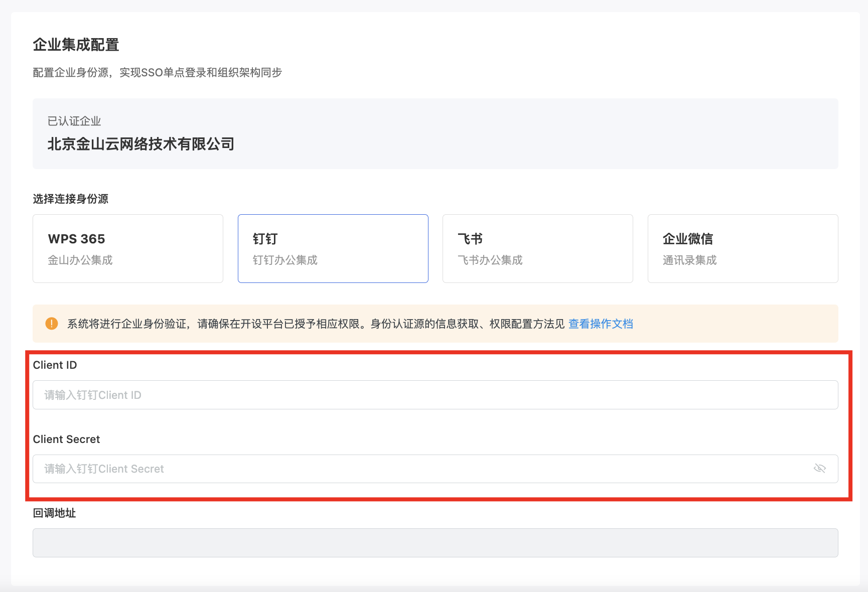Image resolution: width=868 pixels, height=592 pixels.
Task: Click the SSO description text under heading
Action: (158, 73)
